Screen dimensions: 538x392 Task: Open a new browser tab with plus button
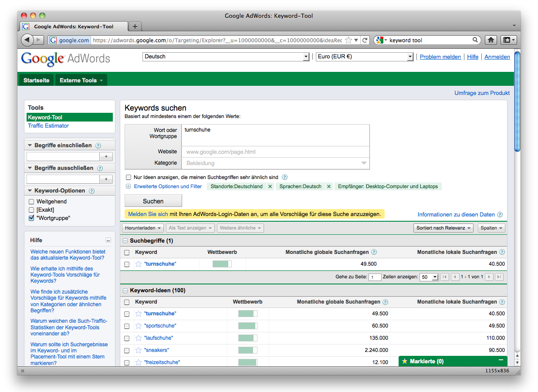click(135, 27)
